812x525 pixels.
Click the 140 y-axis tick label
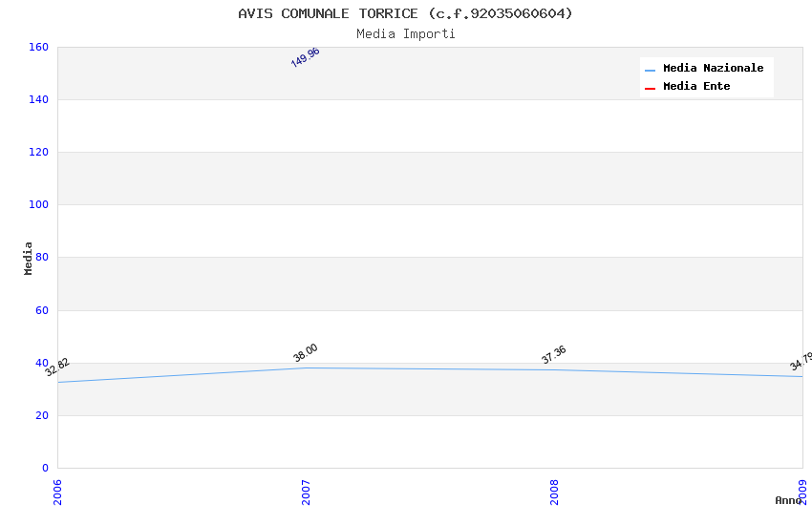coord(38,99)
